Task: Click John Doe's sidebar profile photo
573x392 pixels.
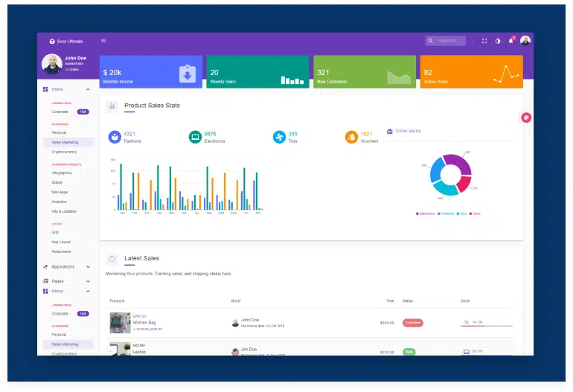Action: [x=52, y=64]
